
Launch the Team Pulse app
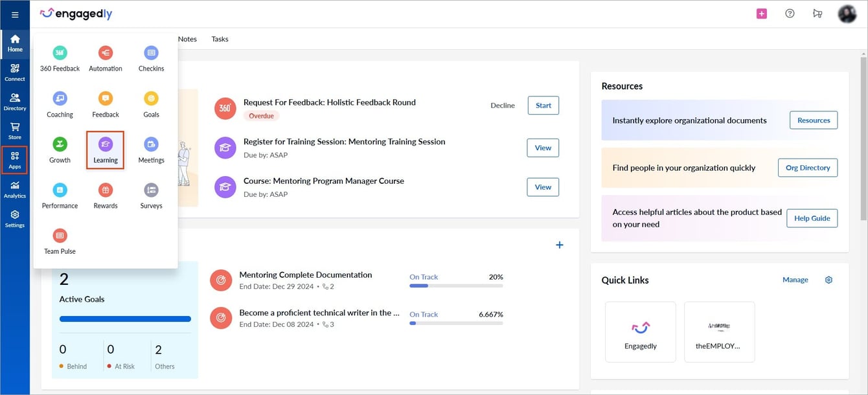point(60,242)
